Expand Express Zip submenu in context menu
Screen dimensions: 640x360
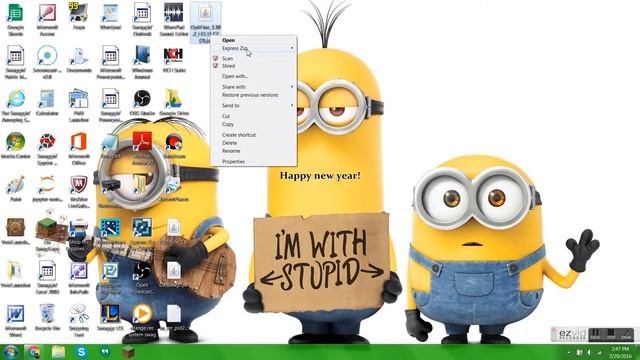point(253,48)
